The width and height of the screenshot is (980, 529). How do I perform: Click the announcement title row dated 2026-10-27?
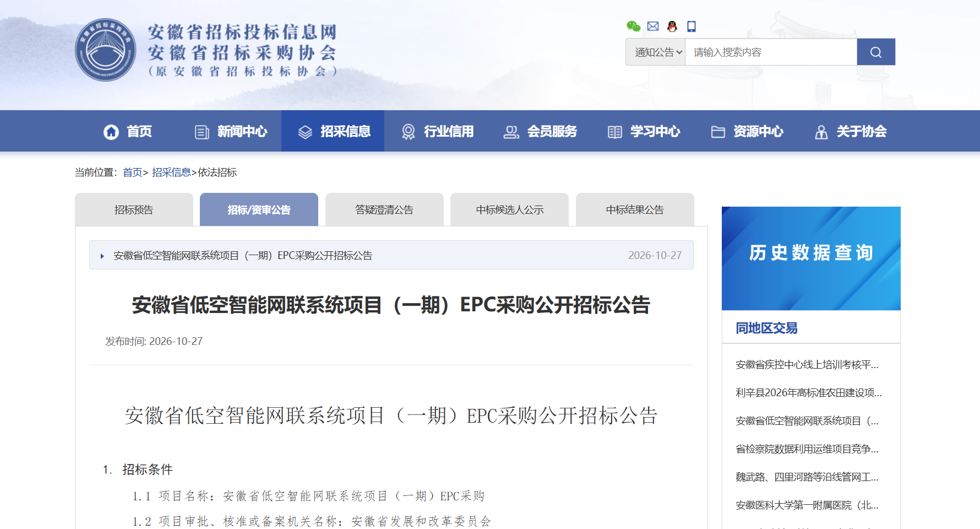pos(391,255)
